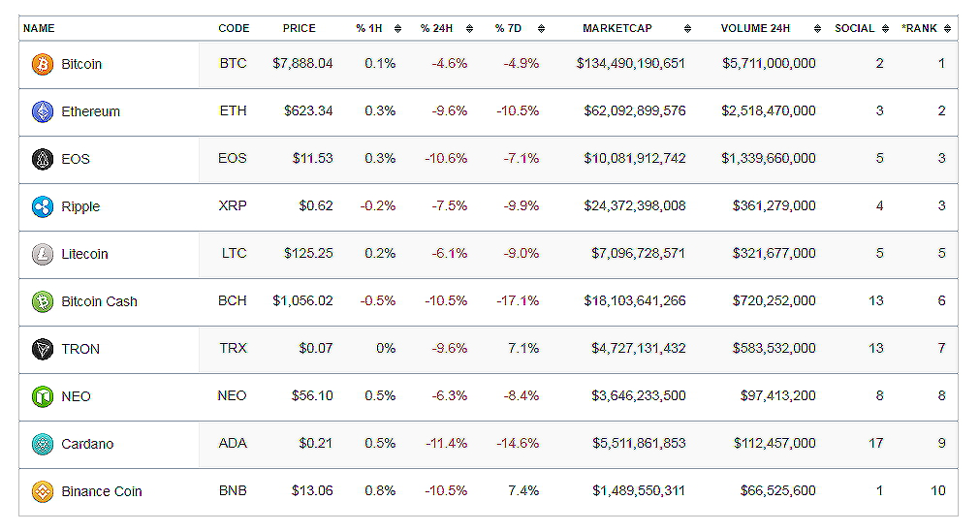Sort table by % 24H column
Image resolution: width=980 pixels, height=532 pixels.
(x=469, y=29)
